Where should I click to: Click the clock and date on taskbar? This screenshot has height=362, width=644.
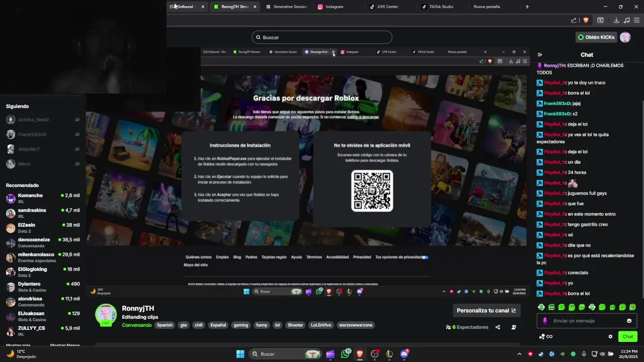[629, 354]
